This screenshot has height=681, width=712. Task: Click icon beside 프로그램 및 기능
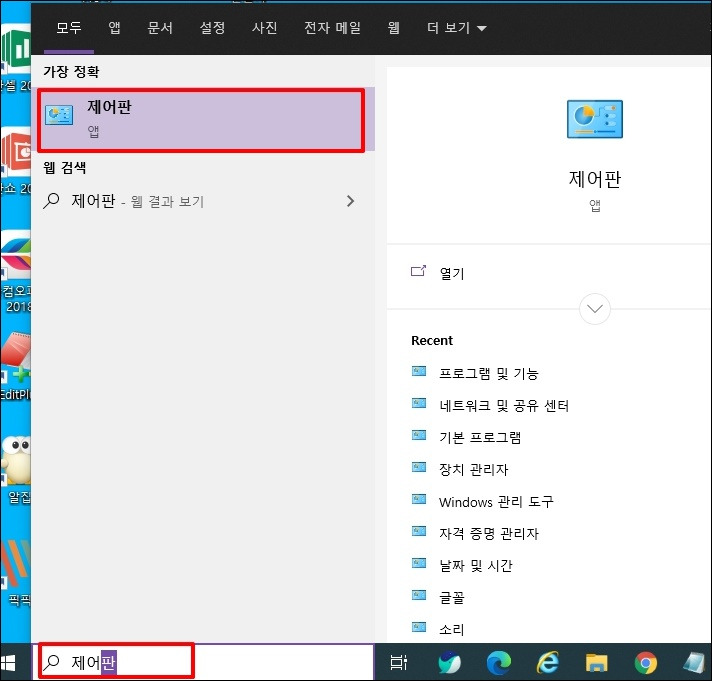click(419, 371)
